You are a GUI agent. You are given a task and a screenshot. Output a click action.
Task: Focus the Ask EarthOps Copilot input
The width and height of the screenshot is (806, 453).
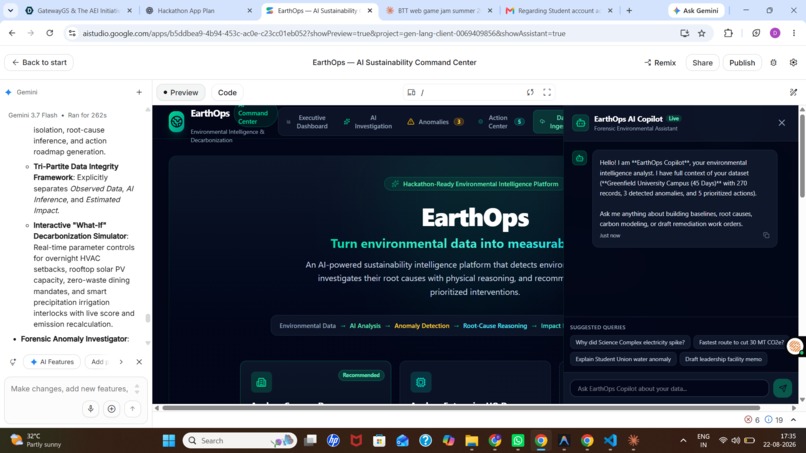(x=669, y=388)
